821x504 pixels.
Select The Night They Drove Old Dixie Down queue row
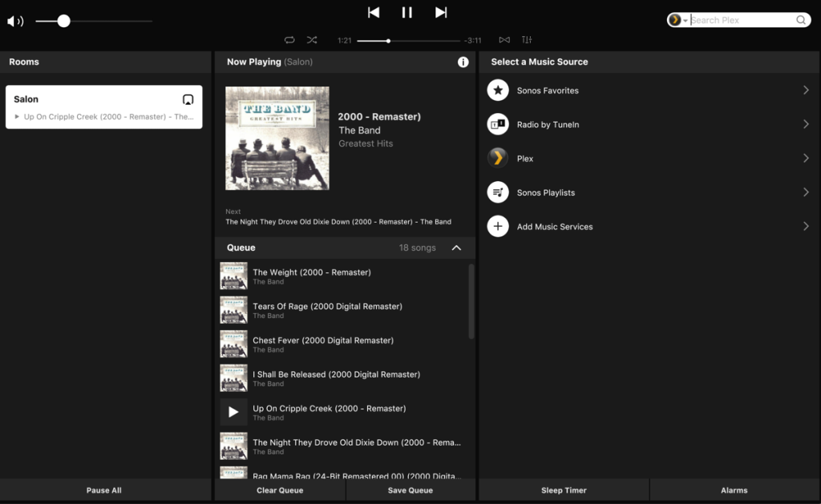click(342, 446)
